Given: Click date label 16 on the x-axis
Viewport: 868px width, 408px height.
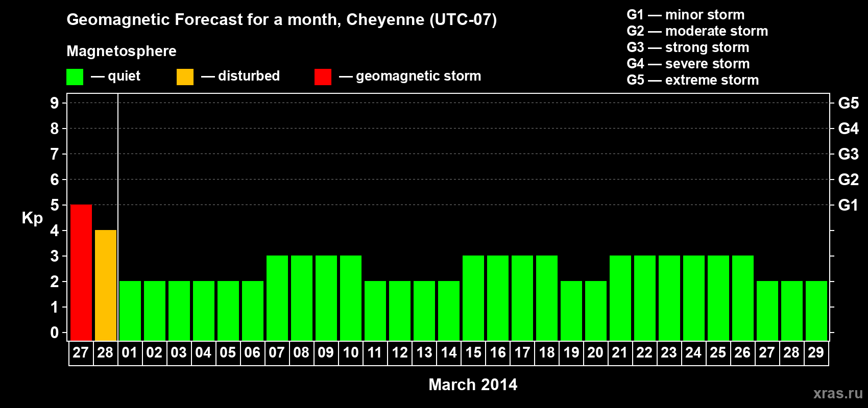Looking at the screenshot, I should tap(497, 352).
